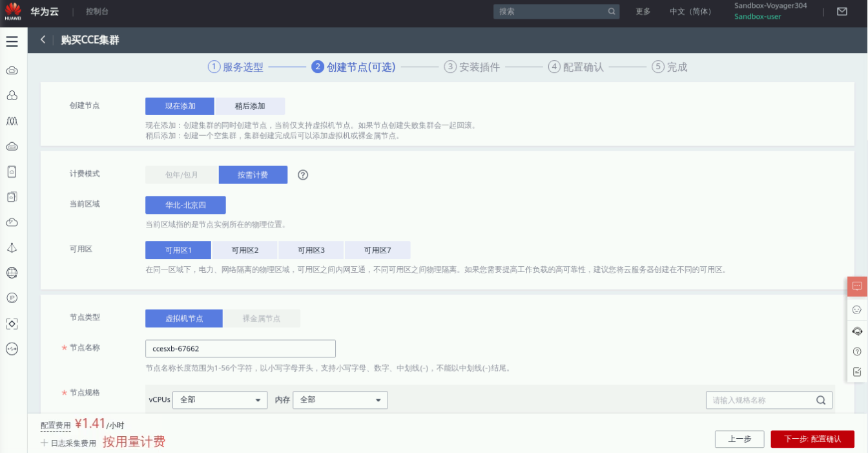Open the vCPUs dropdown
The width and height of the screenshot is (868, 453).
pos(220,400)
